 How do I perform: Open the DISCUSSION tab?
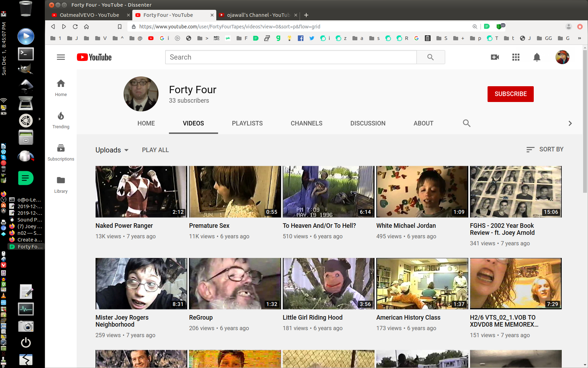[368, 123]
